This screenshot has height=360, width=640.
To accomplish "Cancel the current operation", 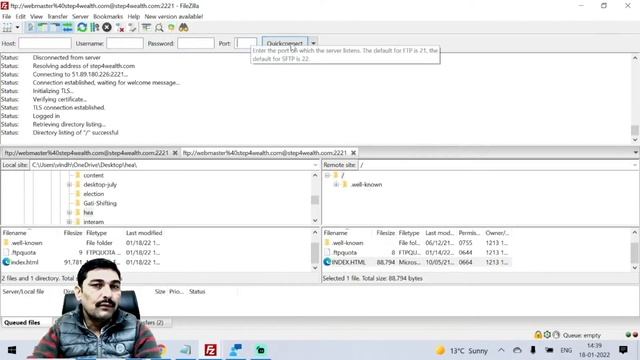I will [x=107, y=27].
